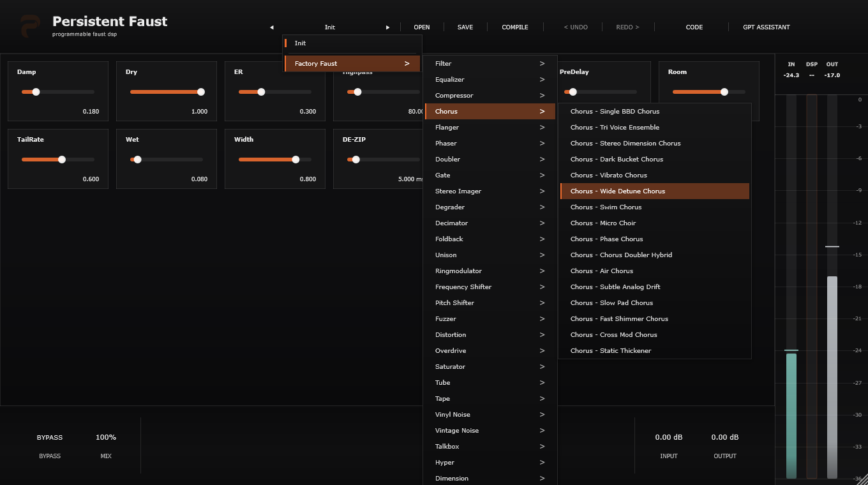868x485 pixels.
Task: Click the COMPILE button
Action: pyautogui.click(x=515, y=27)
